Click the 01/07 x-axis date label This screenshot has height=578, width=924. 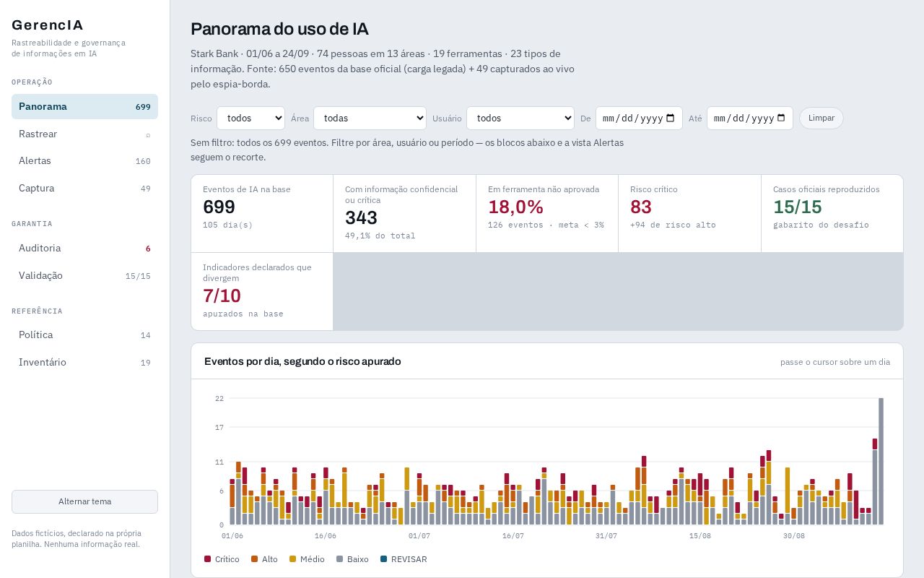tap(419, 536)
